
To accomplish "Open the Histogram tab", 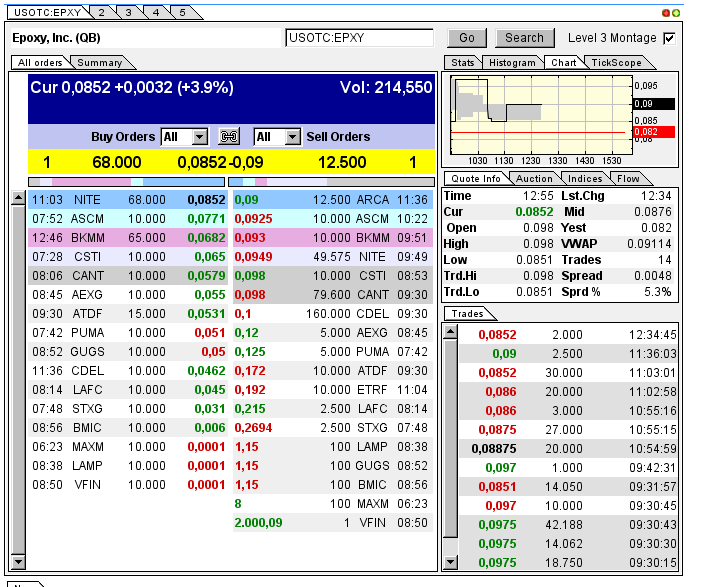I will coord(512,63).
